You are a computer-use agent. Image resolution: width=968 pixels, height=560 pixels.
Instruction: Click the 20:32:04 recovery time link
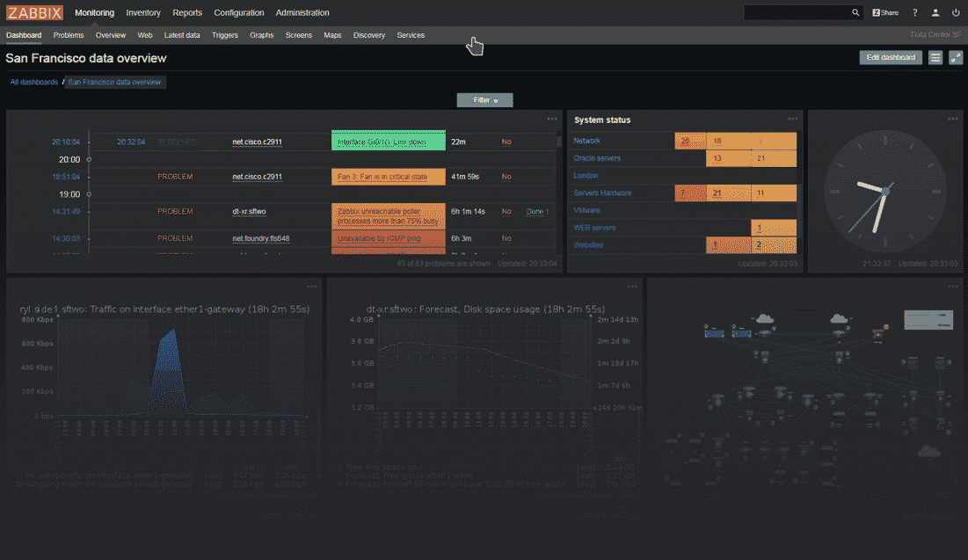[131, 142]
